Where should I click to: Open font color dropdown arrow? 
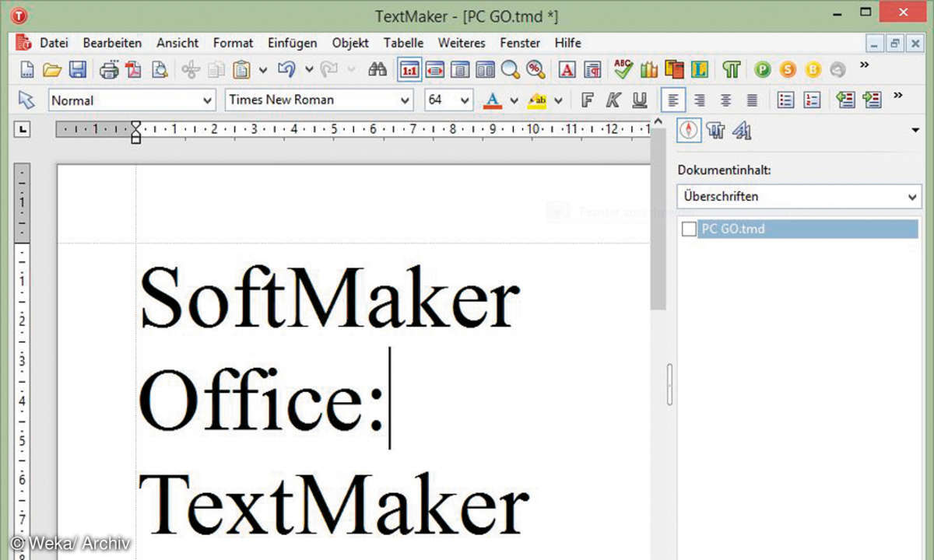(514, 100)
